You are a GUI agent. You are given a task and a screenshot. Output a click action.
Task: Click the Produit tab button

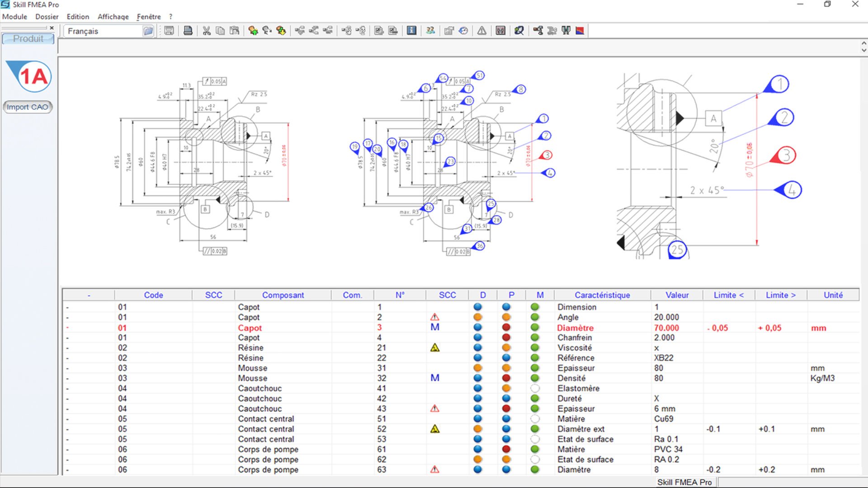tap(28, 39)
